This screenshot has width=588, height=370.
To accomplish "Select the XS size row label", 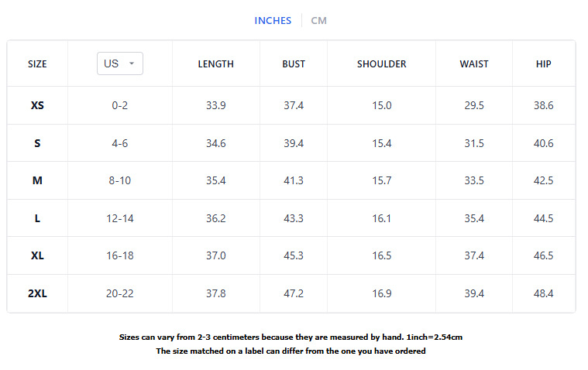I will tap(37, 105).
